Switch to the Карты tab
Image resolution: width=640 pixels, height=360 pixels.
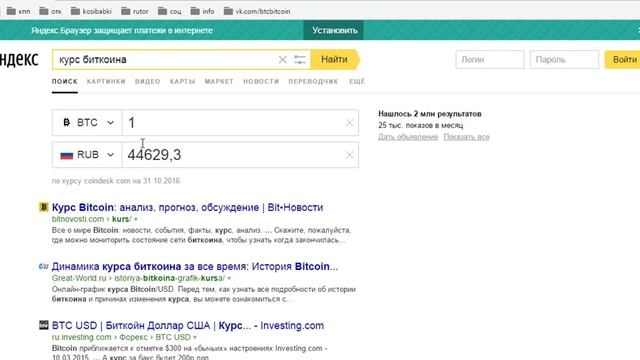[x=182, y=81]
